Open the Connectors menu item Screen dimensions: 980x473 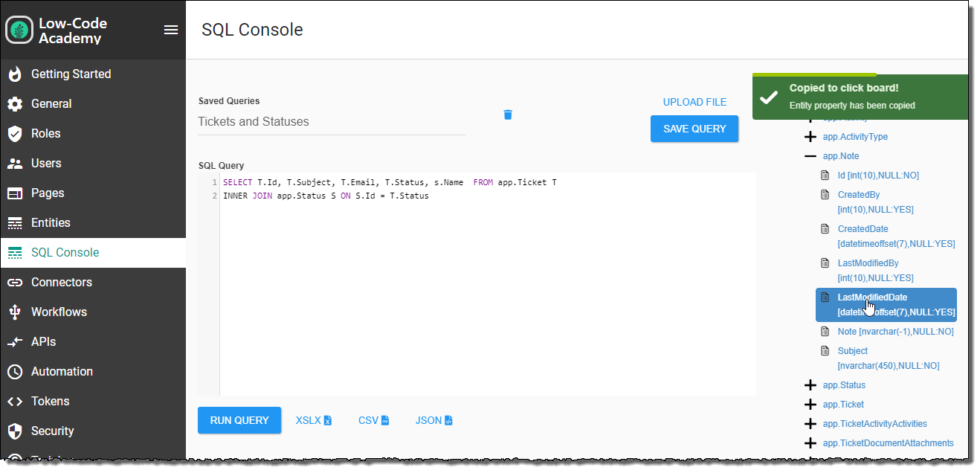pyautogui.click(x=93, y=282)
